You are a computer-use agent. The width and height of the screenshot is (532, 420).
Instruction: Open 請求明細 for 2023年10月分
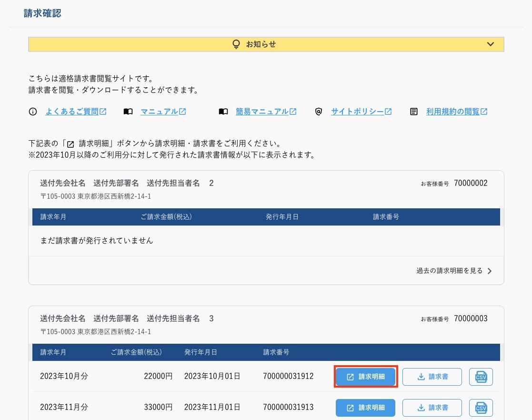(x=365, y=377)
